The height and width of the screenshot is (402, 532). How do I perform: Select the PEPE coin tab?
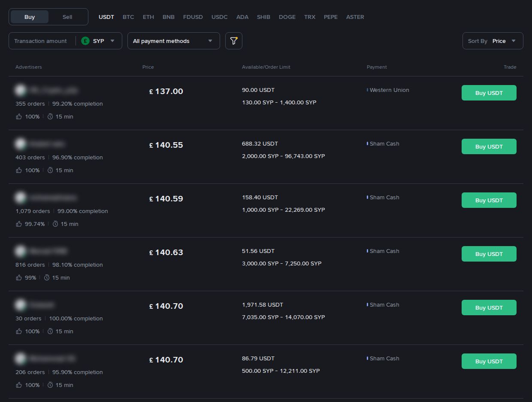331,17
